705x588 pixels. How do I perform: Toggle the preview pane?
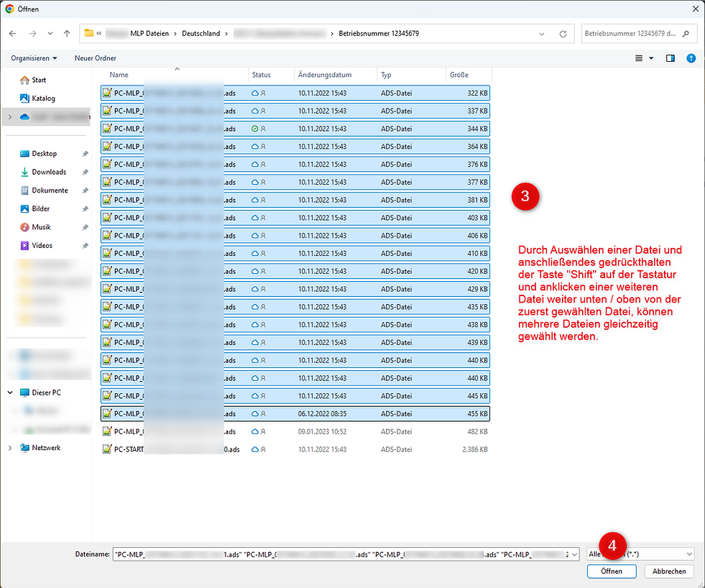pos(671,58)
